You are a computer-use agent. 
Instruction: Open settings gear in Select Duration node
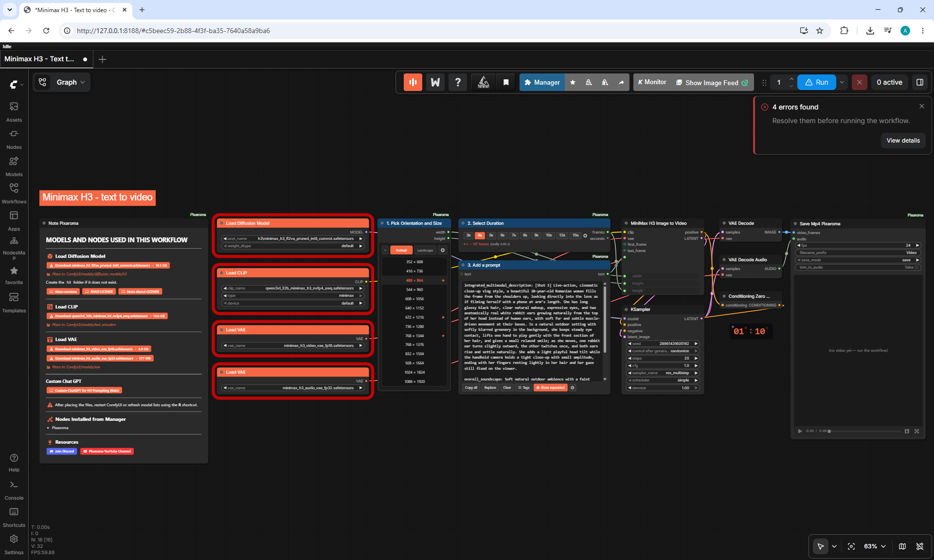point(585,235)
